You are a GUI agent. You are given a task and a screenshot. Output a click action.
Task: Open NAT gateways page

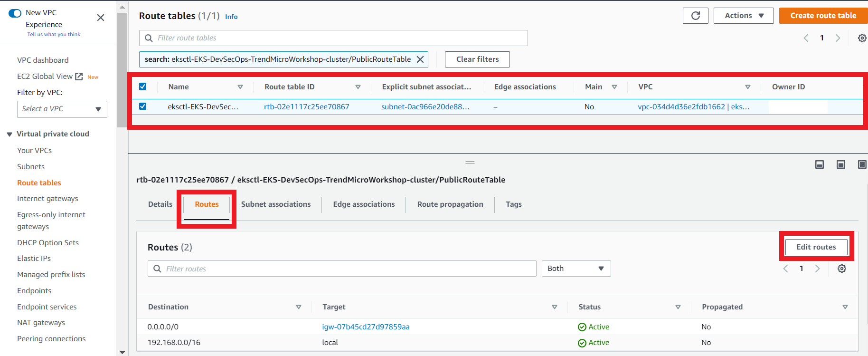(41, 322)
